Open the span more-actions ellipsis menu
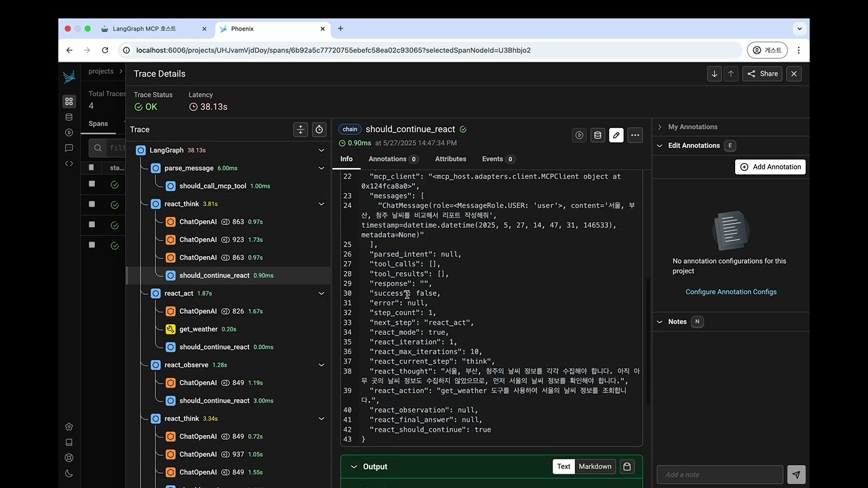 coord(635,136)
